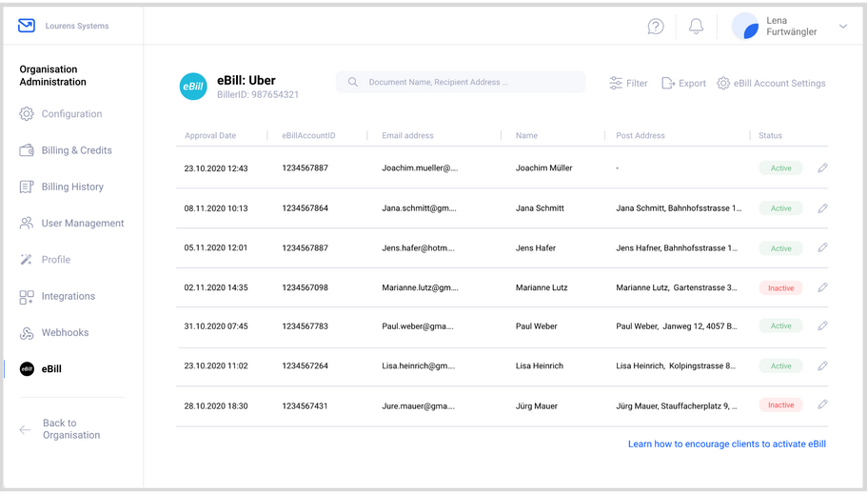
Task: Open help via question mark icon
Action: 656,26
